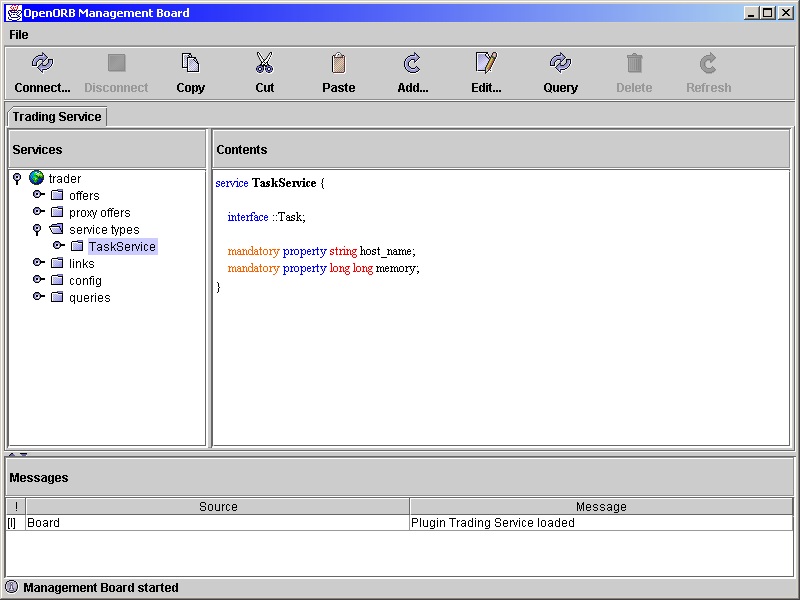The height and width of the screenshot is (600, 800).
Task: Click the OpenORB title bar app icon
Action: click(x=14, y=12)
